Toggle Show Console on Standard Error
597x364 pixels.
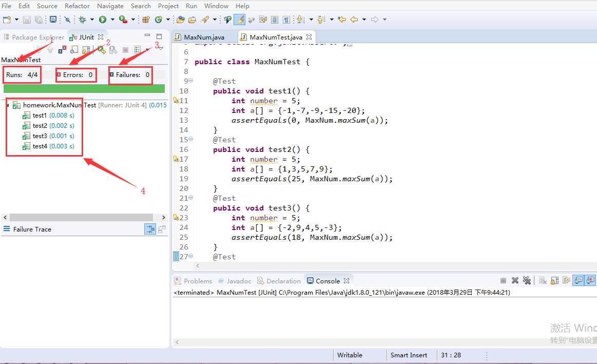[590, 281]
